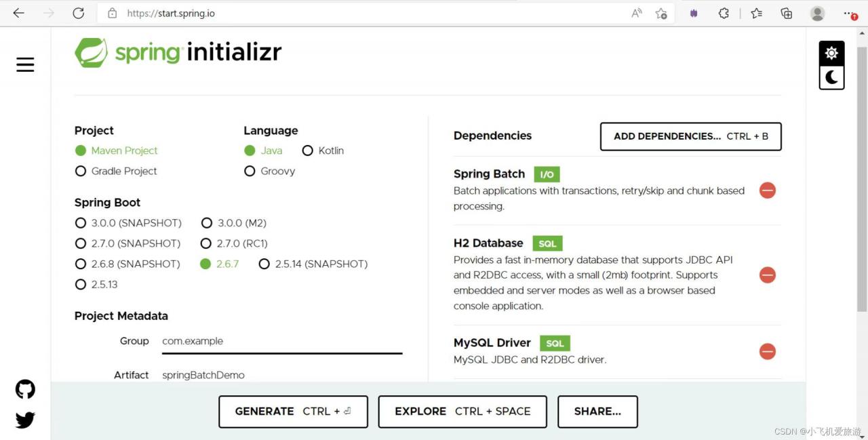
Task: Click the browser address bar URL
Action: tap(171, 13)
